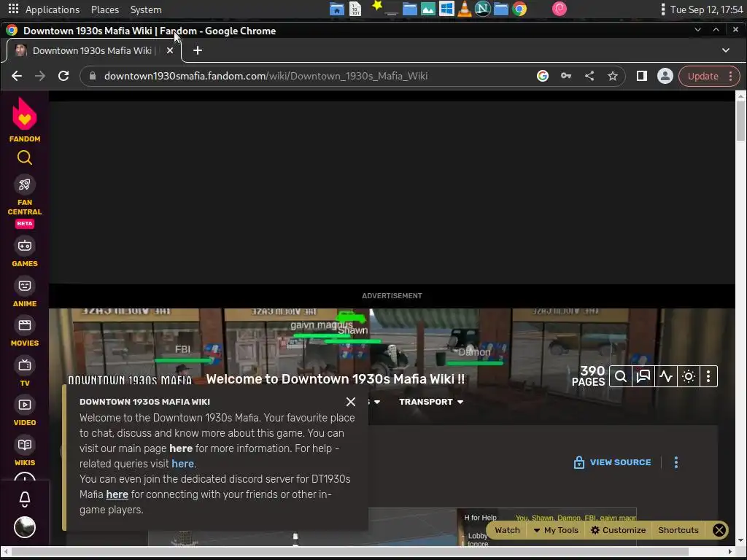Share this page from the address bar
The height and width of the screenshot is (560, 747).
click(x=589, y=76)
